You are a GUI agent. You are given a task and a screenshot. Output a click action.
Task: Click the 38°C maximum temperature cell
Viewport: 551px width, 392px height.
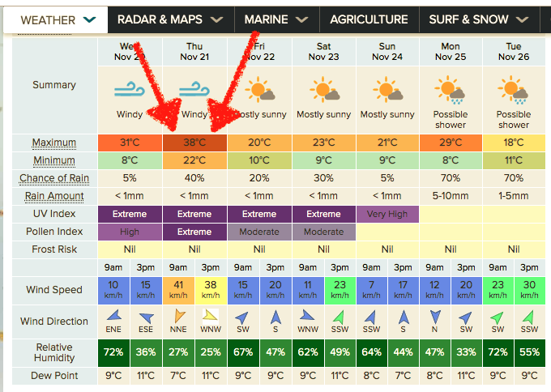194,143
